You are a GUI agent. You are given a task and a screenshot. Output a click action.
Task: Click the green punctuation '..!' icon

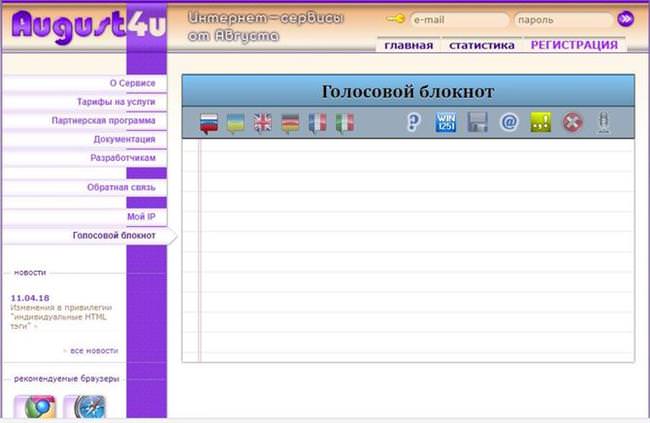541,122
